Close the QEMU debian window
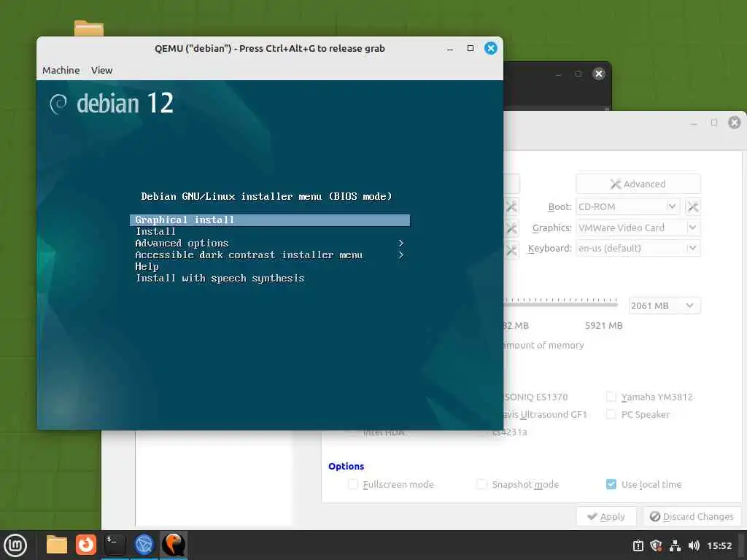Image resolution: width=747 pixels, height=560 pixels. (x=491, y=48)
